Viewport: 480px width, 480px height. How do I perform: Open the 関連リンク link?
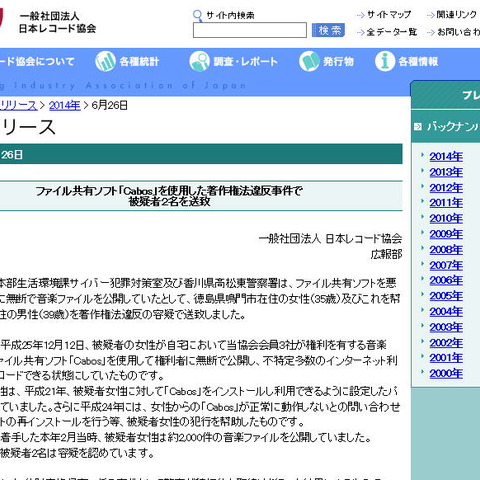[457, 15]
